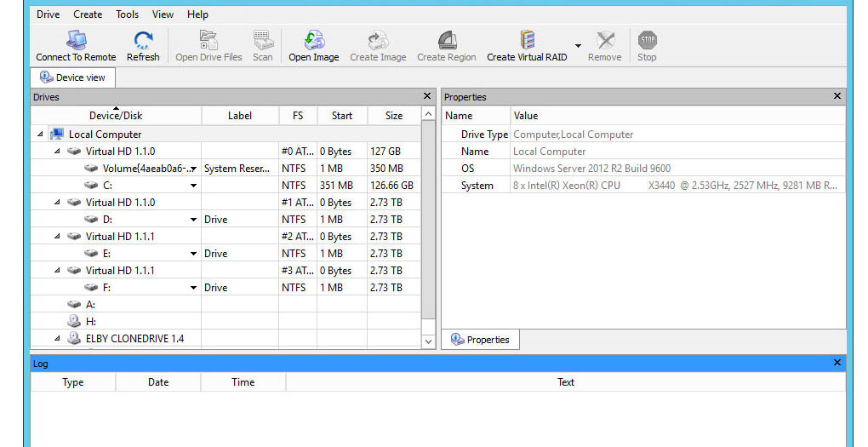Select the H: optical drive icon
Image resolution: width=868 pixels, height=447 pixels.
[74, 321]
